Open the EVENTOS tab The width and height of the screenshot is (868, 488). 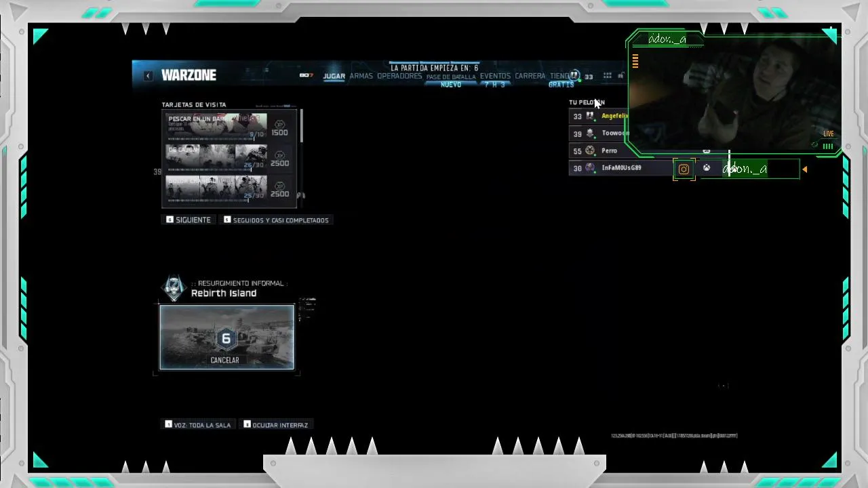pos(495,76)
